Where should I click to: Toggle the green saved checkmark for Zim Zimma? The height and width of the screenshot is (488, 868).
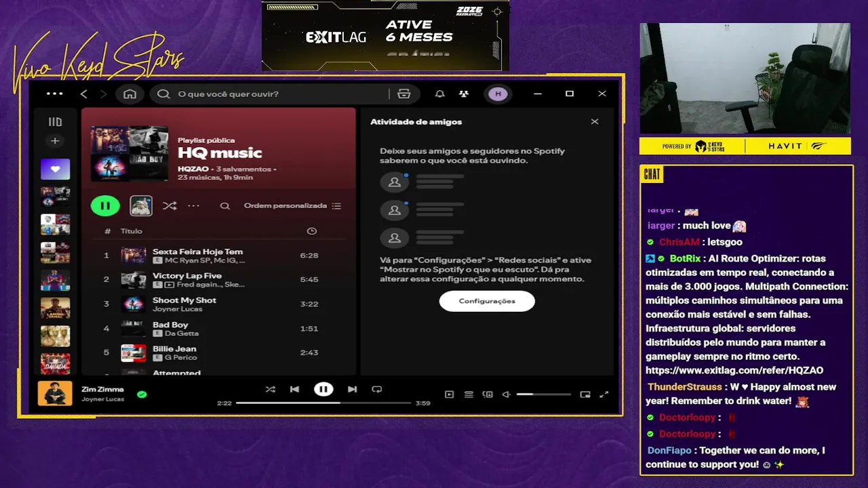(x=142, y=394)
